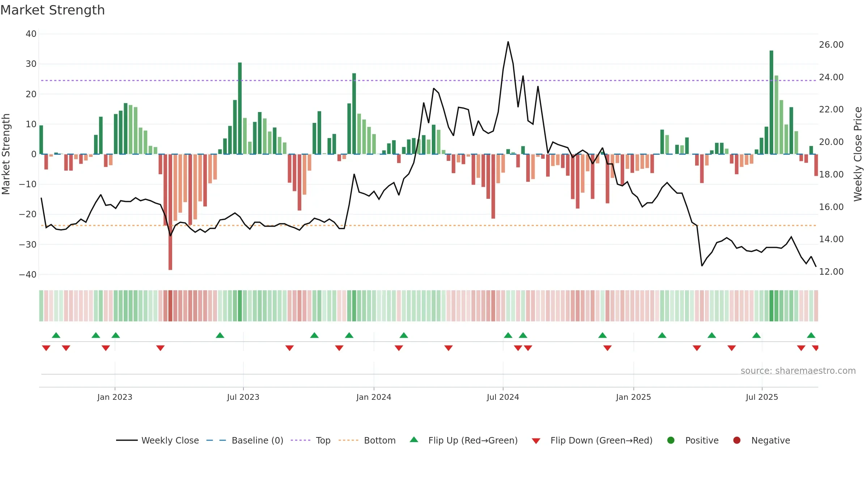Toggle the Baseline (0) legend entry
The width and height of the screenshot is (868, 488).
(x=245, y=440)
